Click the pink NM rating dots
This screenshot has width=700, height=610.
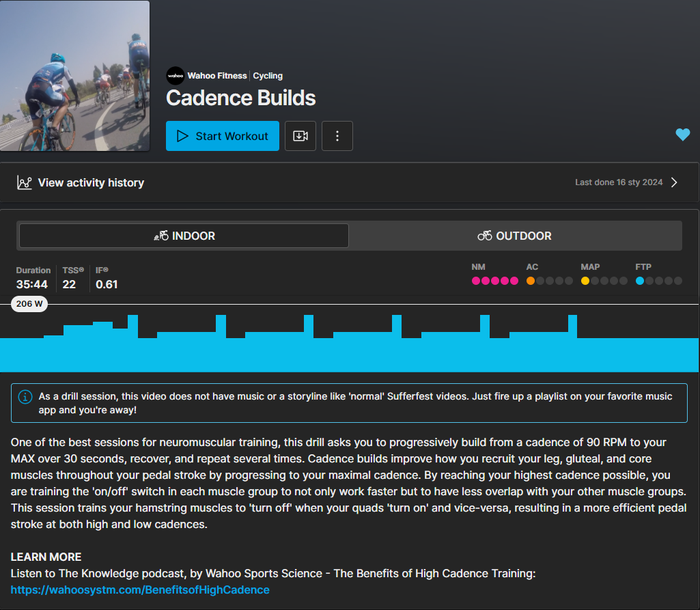494,281
